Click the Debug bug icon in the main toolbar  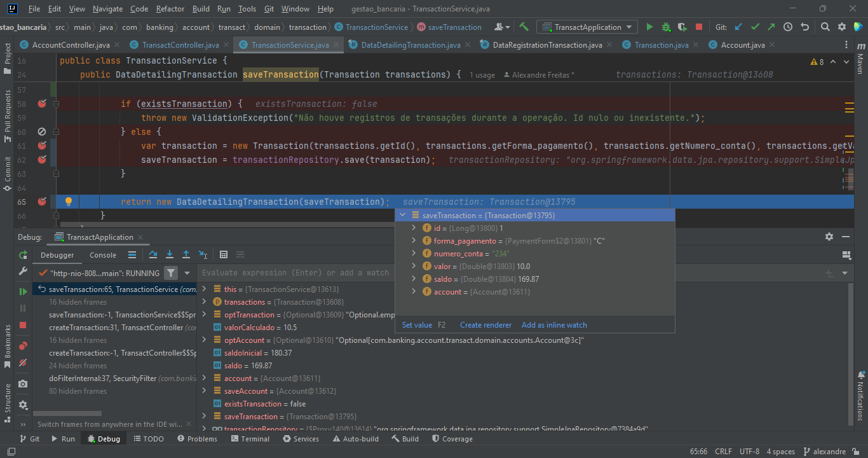coord(666,27)
